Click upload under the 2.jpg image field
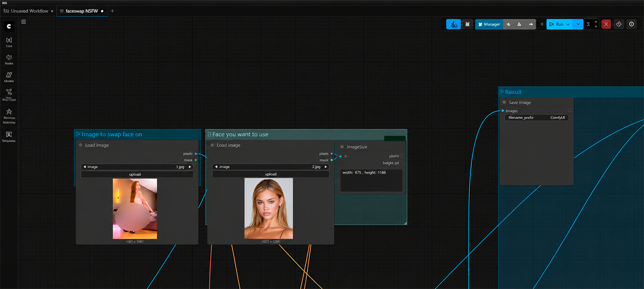Viewport: 644px width, 289px height. [271, 174]
